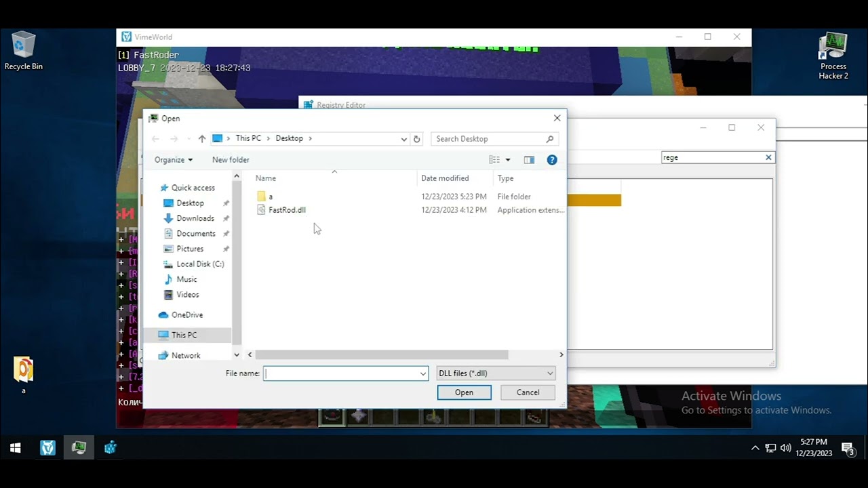The width and height of the screenshot is (868, 488).
Task: Open Process Hacker taskbar icon
Action: tap(79, 448)
